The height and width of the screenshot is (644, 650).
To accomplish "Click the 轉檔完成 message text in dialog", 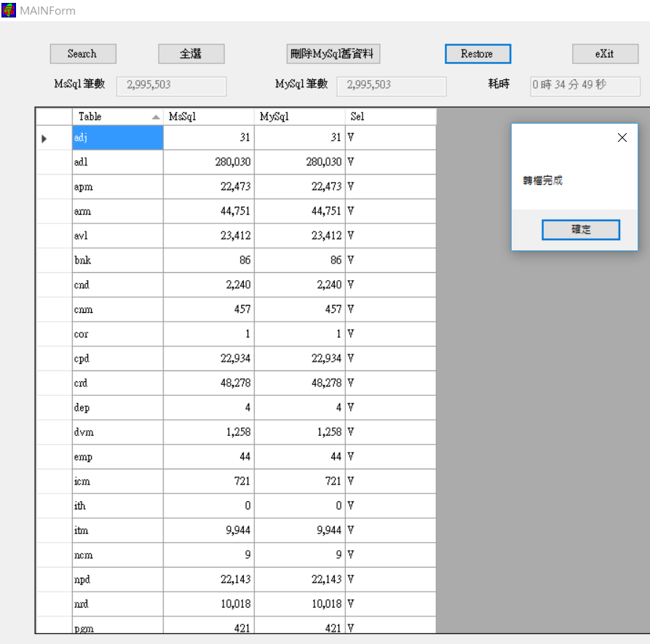I will coord(542,180).
